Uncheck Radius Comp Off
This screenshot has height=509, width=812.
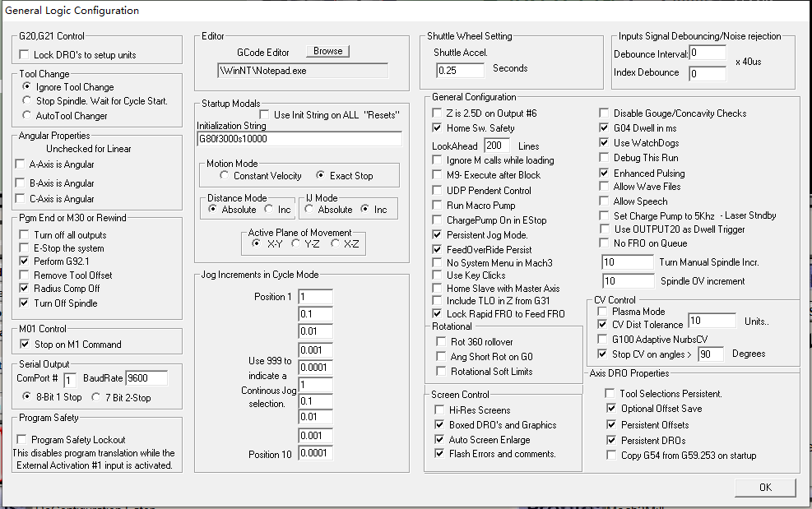pyautogui.click(x=24, y=288)
